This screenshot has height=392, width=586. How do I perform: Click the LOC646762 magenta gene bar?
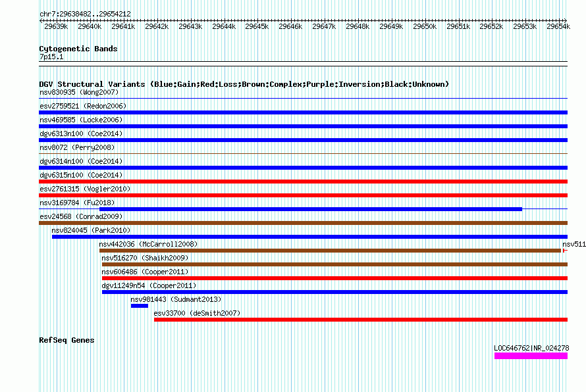(531, 356)
